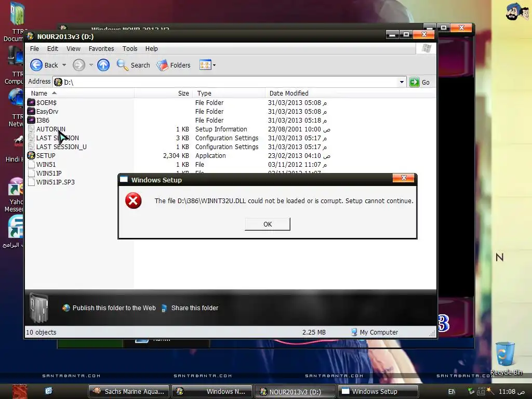Viewport: 532px width, 399px height.
Task: Go up one folder level
Action: (103, 65)
